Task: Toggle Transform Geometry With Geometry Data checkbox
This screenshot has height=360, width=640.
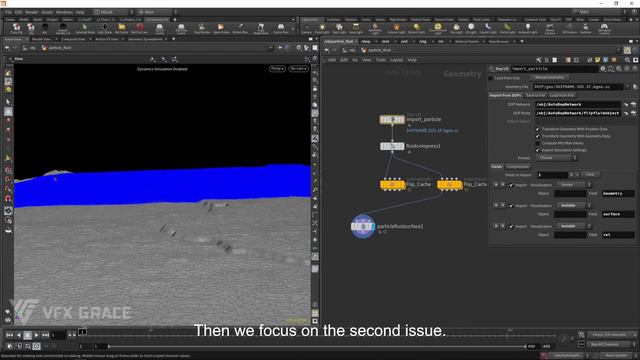Action: pyautogui.click(x=538, y=136)
